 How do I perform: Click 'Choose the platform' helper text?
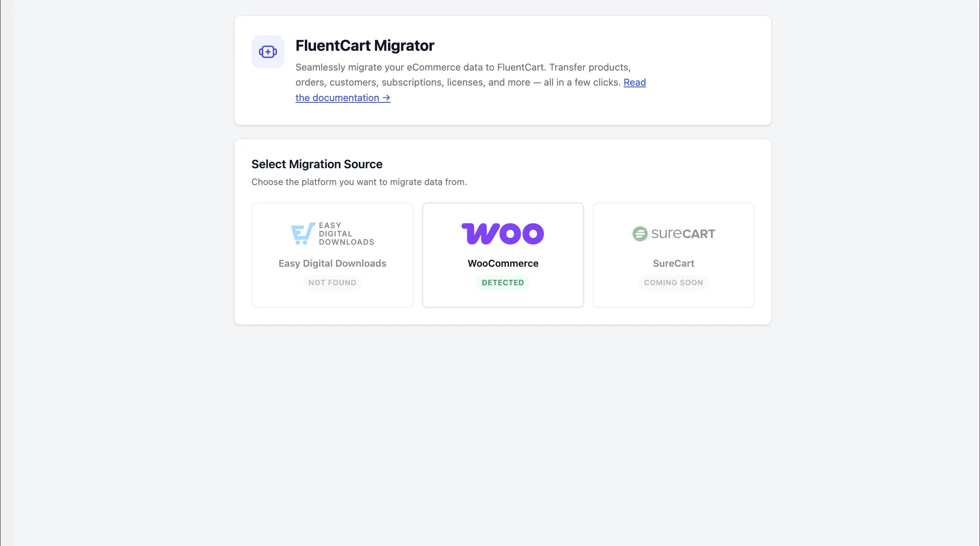pos(359,182)
